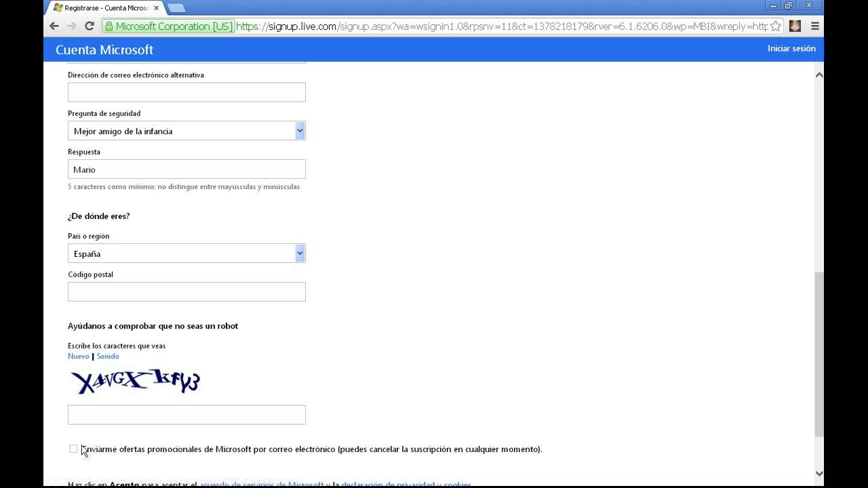
Task: Switch to audio captcha with Sonido
Action: coord(108,356)
